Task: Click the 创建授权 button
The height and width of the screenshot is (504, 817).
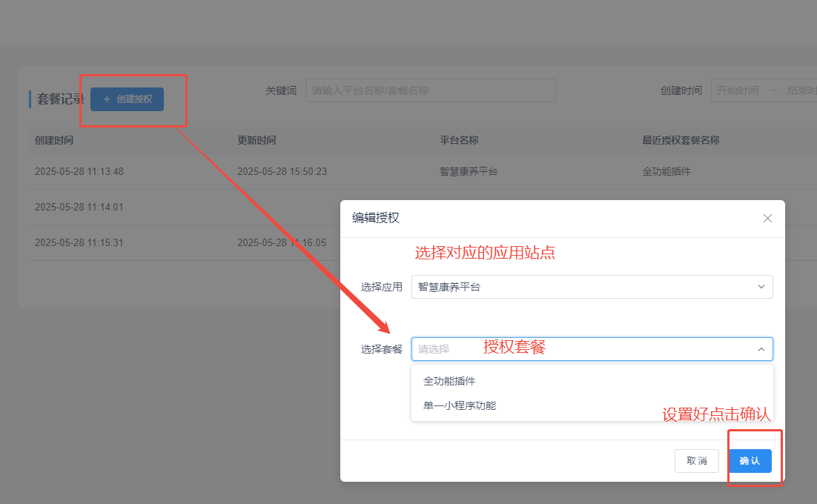Action: click(127, 99)
